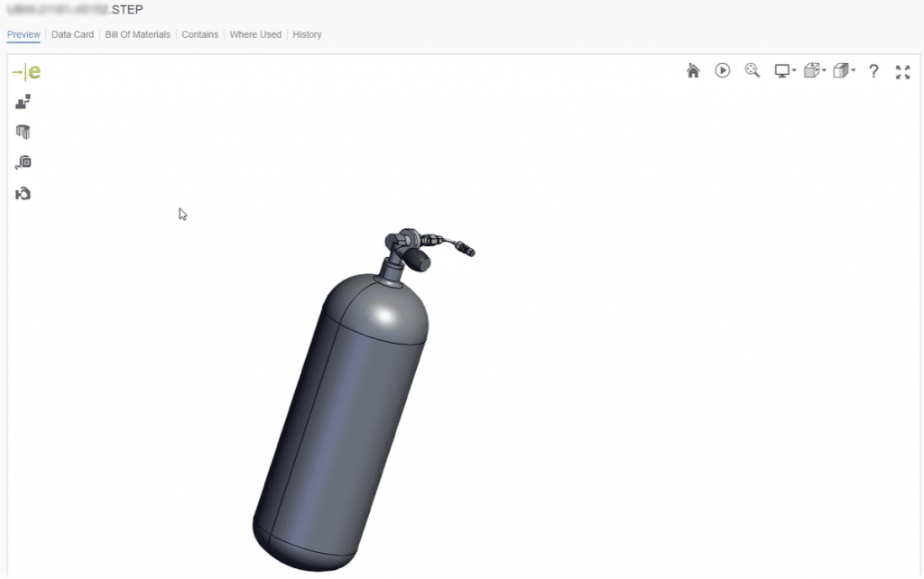The image size is (924, 579).
Task: Select the Preview link
Action: (23, 34)
